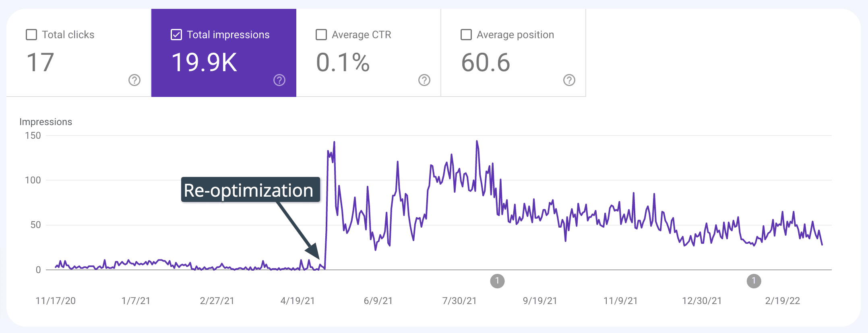The height and width of the screenshot is (333, 868).
Task: Check the Average position checkbox
Action: [466, 35]
